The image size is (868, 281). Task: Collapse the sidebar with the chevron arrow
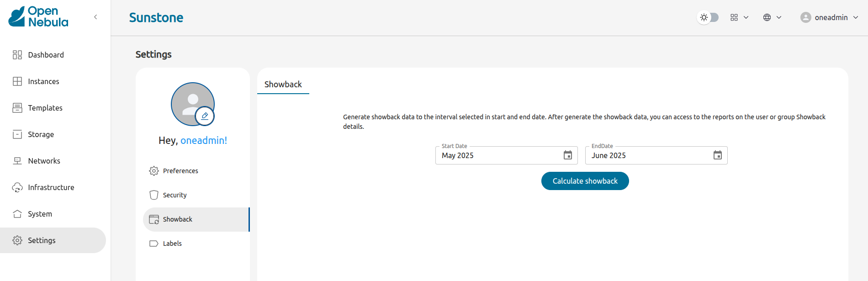click(x=95, y=17)
